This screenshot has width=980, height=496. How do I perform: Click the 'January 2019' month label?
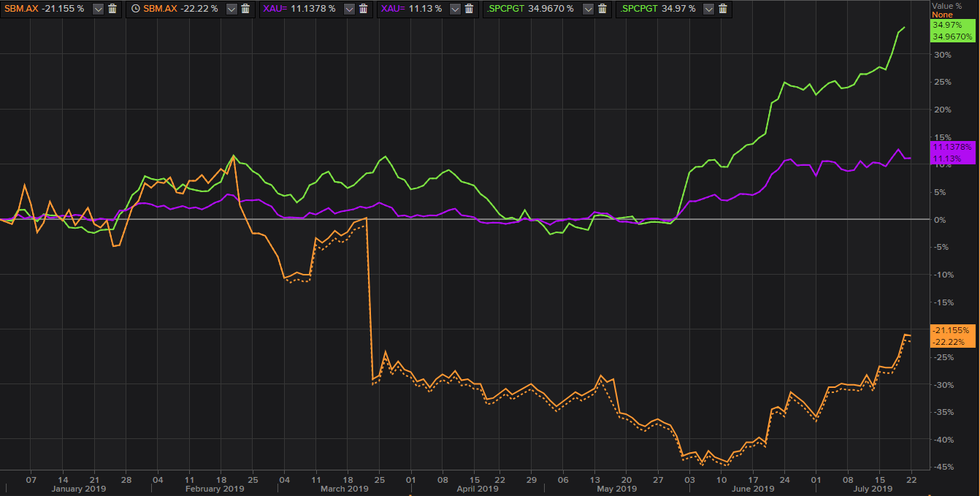79,489
